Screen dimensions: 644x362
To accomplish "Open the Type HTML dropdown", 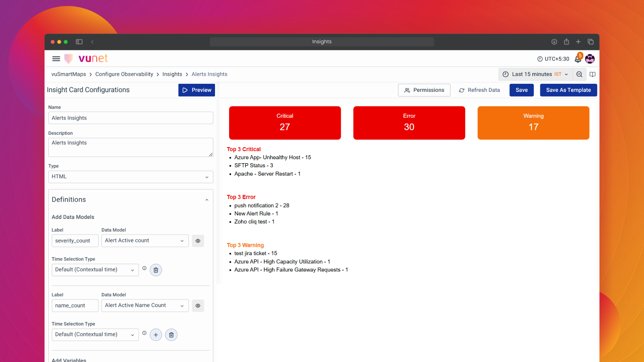I will (131, 177).
